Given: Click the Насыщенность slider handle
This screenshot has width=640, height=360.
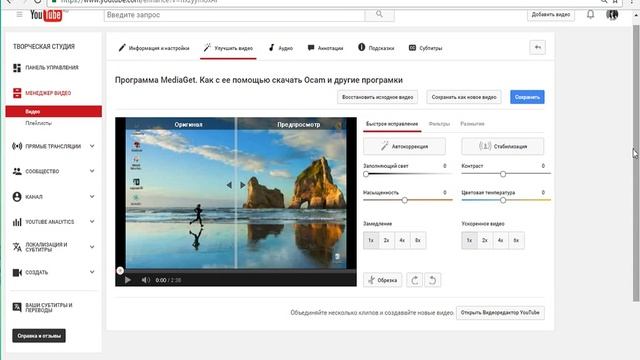Looking at the screenshot, I should tap(404, 200).
